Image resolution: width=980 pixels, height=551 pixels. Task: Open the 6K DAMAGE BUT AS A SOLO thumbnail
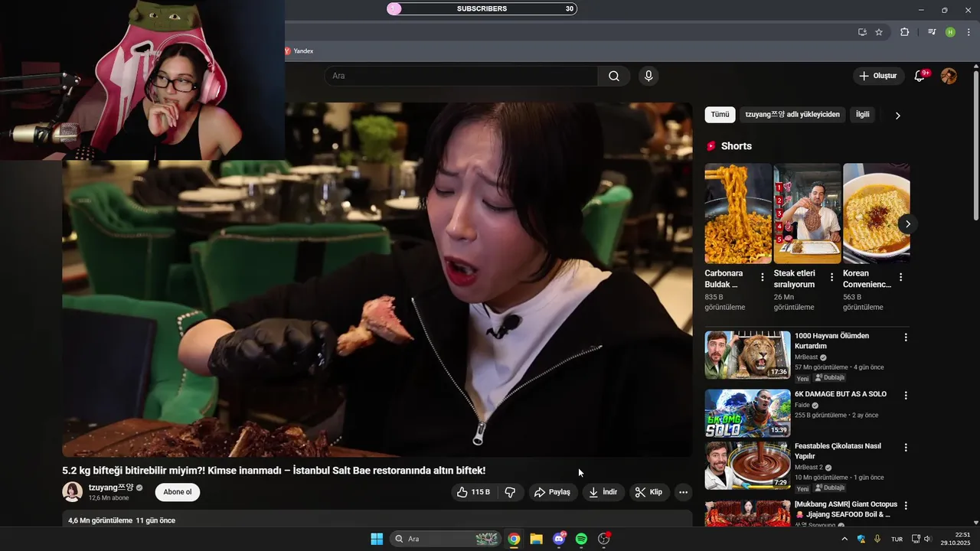coord(747,413)
